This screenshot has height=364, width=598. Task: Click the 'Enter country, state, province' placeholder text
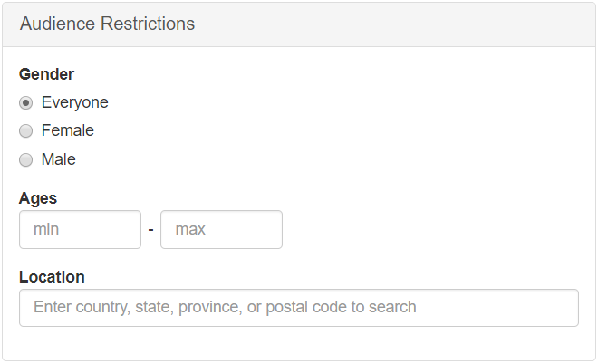pyautogui.click(x=225, y=307)
